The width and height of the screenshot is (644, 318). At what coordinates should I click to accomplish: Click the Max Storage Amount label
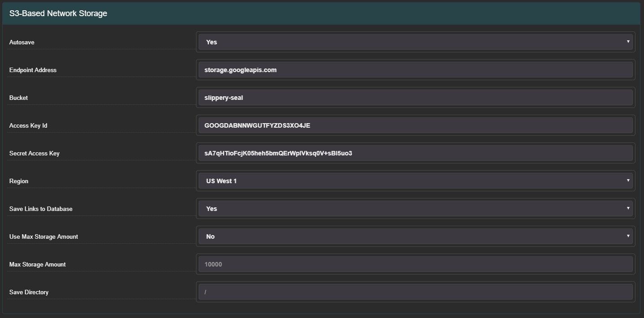(38, 264)
